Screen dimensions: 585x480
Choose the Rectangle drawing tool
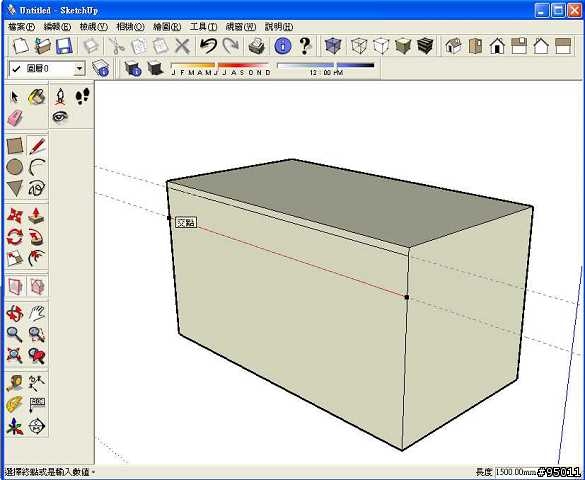tap(15, 146)
